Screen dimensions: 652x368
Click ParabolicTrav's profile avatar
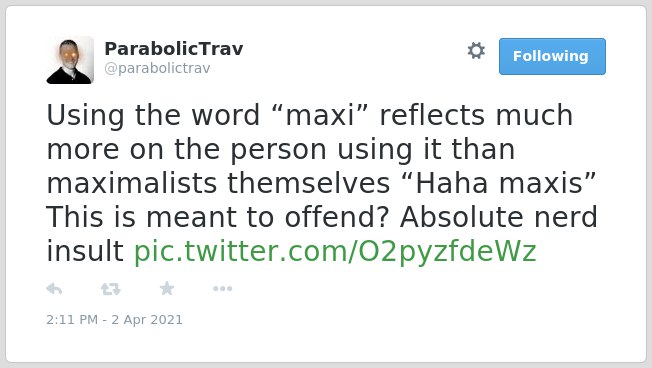[x=70, y=60]
